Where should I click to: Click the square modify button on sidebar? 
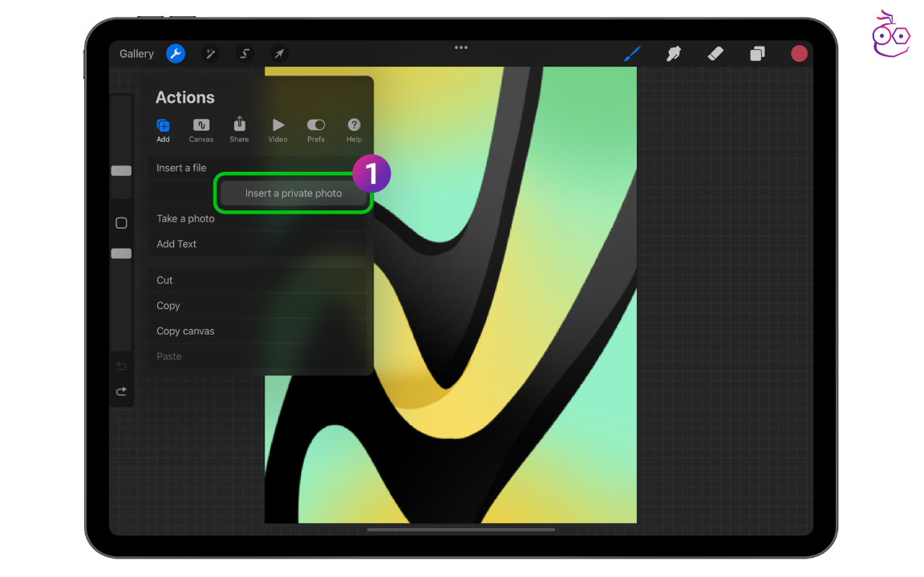point(121,223)
